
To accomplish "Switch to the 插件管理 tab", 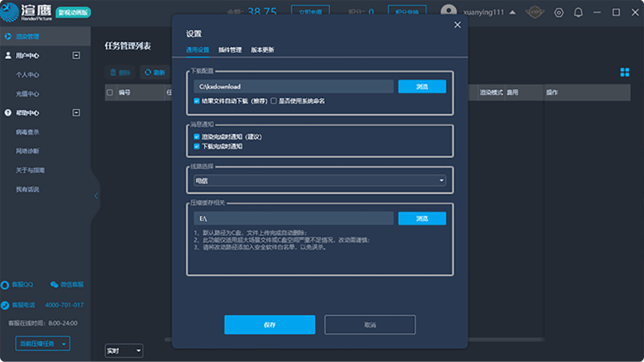I will 230,50.
